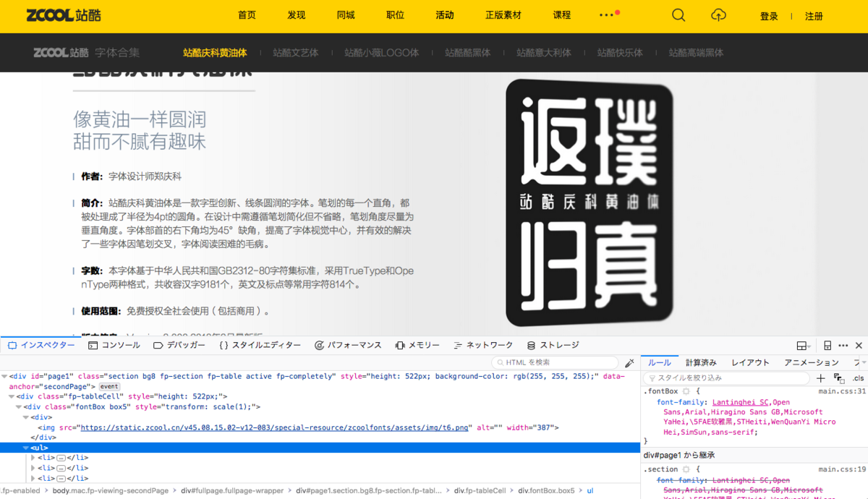Image resolution: width=868 pixels, height=499 pixels.
Task: Click the search magnifier icon in the header
Action: [678, 15]
